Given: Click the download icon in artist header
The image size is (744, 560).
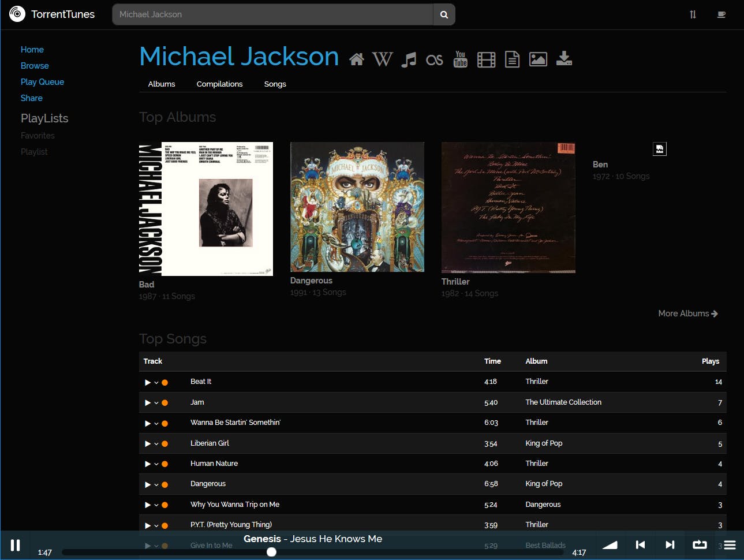Looking at the screenshot, I should 564,58.
